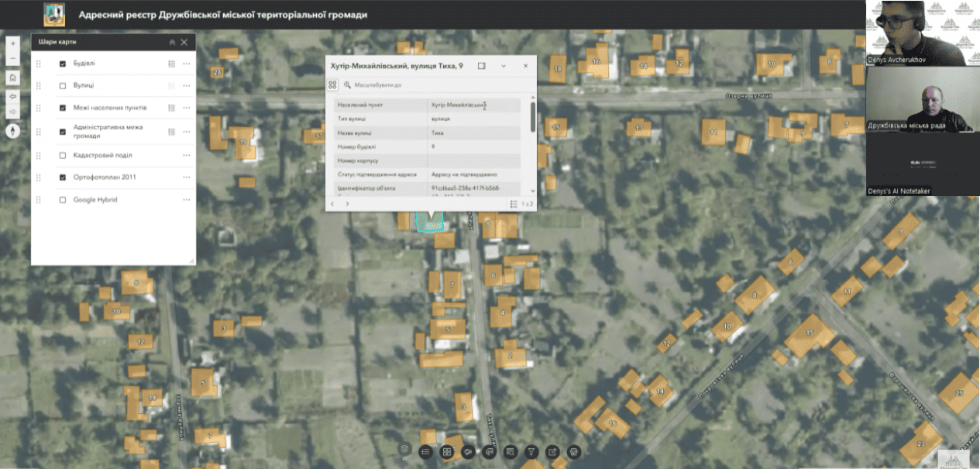Enable the Google Hybrid layer

(63, 200)
